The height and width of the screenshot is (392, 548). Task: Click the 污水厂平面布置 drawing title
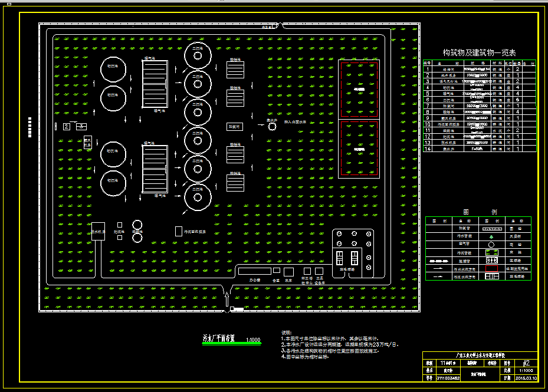coord(219,338)
